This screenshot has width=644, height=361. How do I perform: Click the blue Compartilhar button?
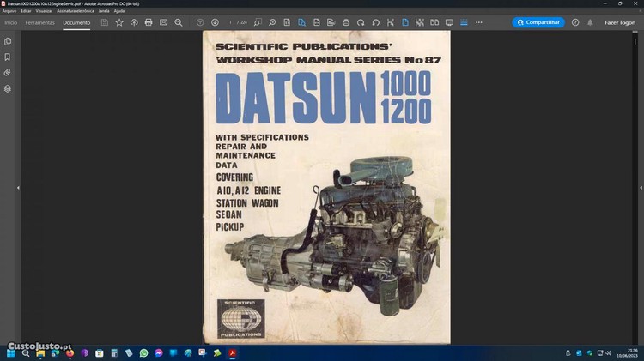pyautogui.click(x=538, y=22)
